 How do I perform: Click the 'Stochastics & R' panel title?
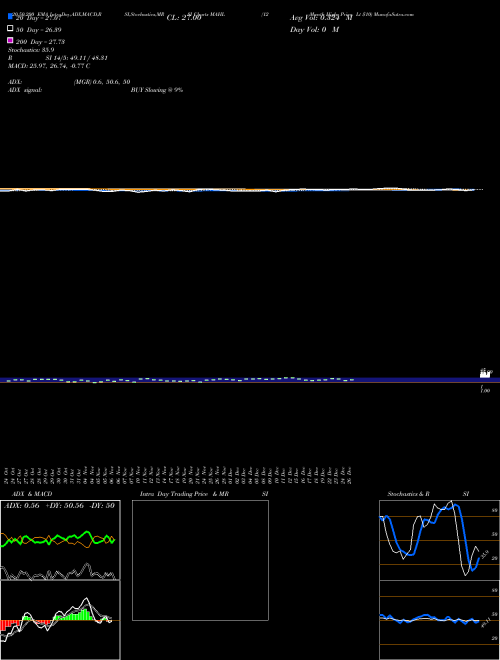[x=408, y=494]
